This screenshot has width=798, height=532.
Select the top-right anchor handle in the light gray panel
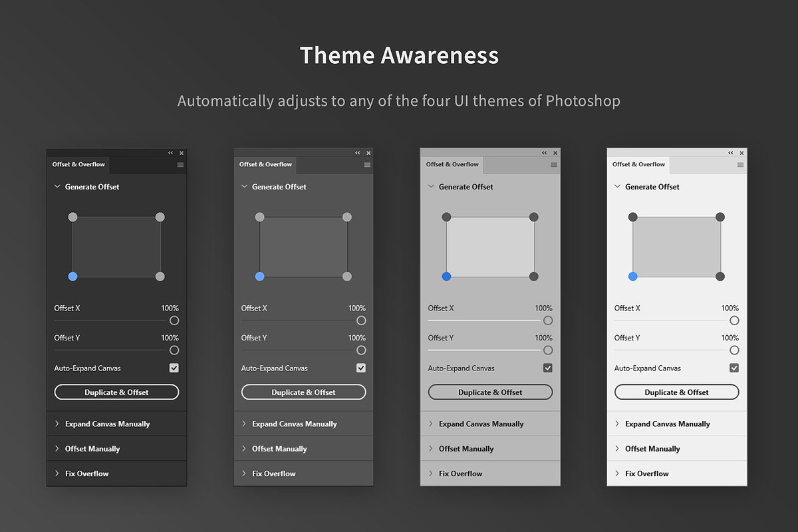720,217
